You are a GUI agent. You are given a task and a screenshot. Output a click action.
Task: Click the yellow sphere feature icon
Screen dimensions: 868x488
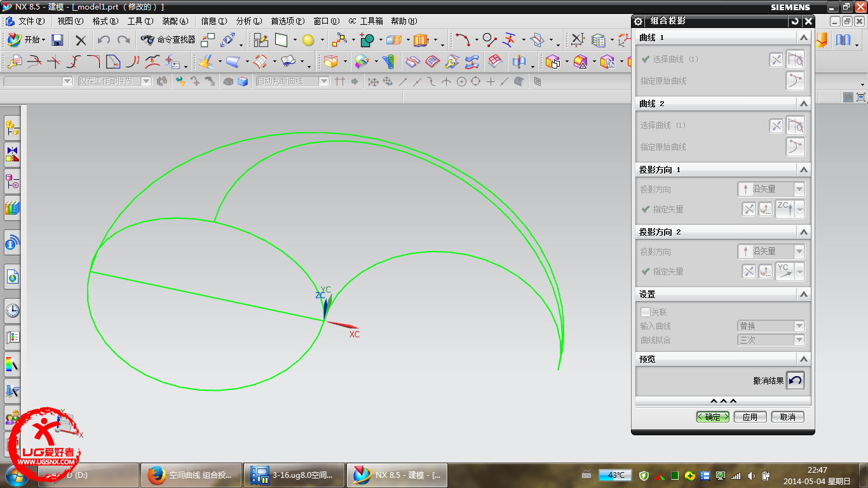click(308, 40)
